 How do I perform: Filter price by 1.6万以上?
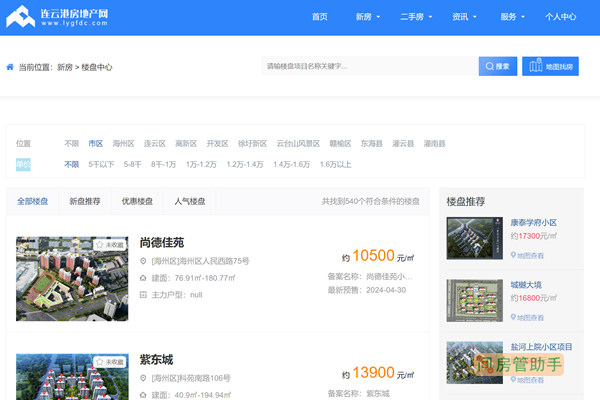point(336,165)
